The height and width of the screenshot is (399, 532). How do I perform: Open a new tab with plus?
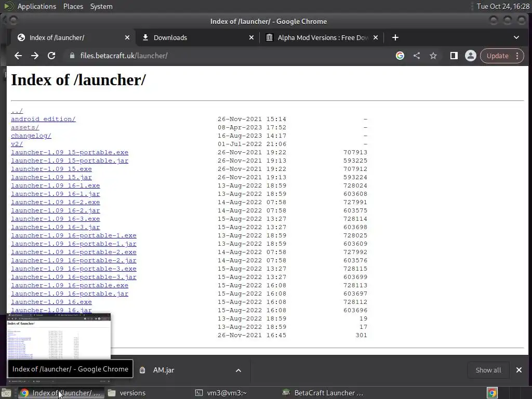[395, 37]
